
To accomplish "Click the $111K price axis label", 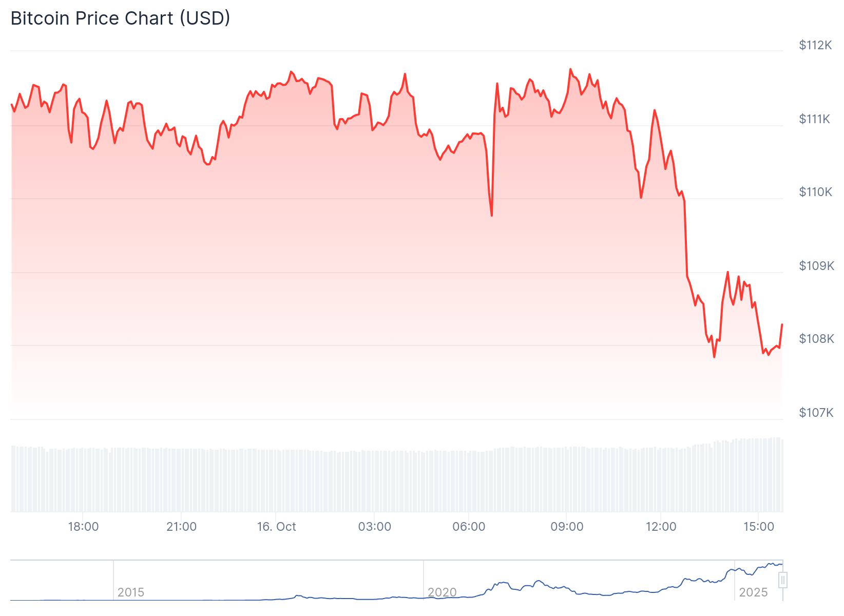I will click(x=815, y=119).
